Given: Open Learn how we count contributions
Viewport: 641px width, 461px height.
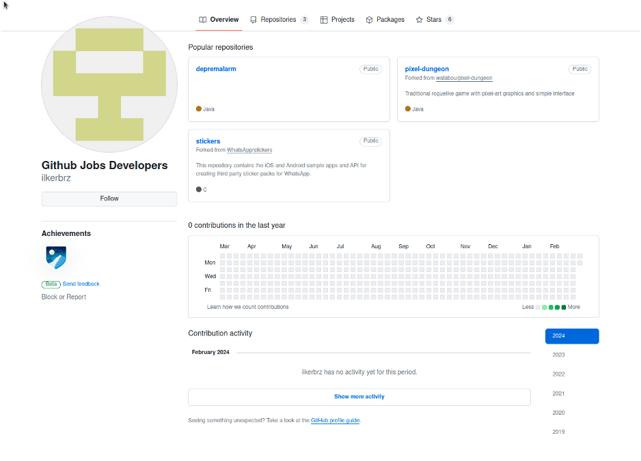Looking at the screenshot, I should click(248, 307).
